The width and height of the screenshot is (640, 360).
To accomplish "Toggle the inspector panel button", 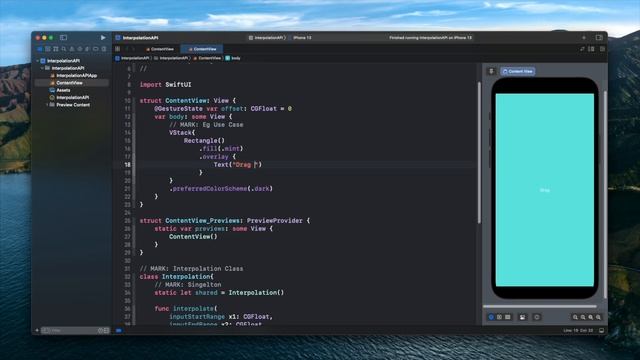I will [x=599, y=38].
